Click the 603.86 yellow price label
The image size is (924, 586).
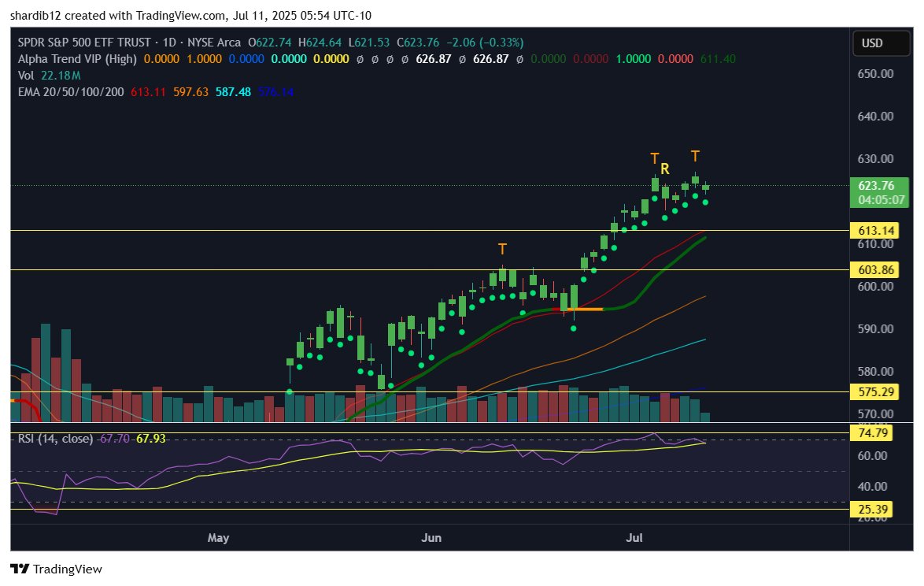[876, 270]
